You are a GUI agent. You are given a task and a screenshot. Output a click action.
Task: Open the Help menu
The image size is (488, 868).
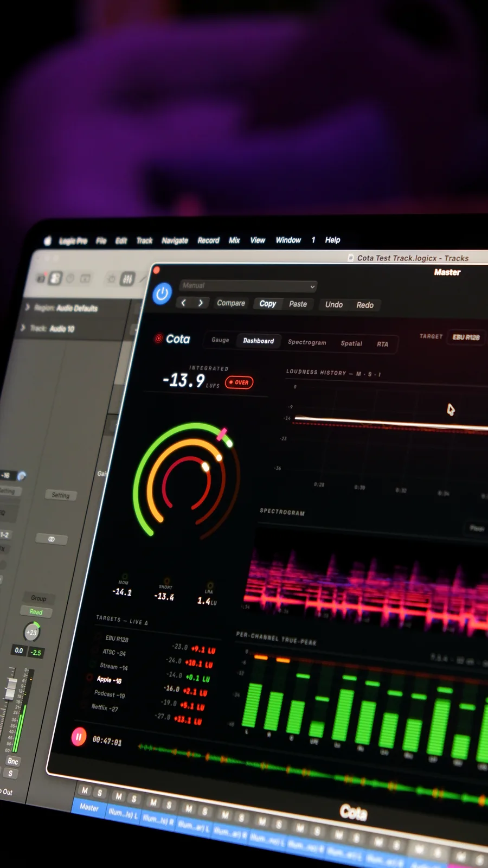tap(332, 240)
